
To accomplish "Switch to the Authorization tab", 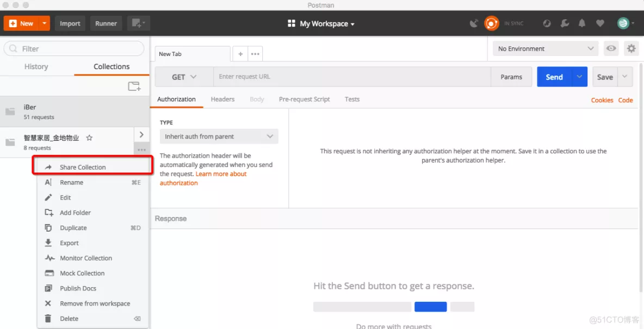I will coord(176,100).
